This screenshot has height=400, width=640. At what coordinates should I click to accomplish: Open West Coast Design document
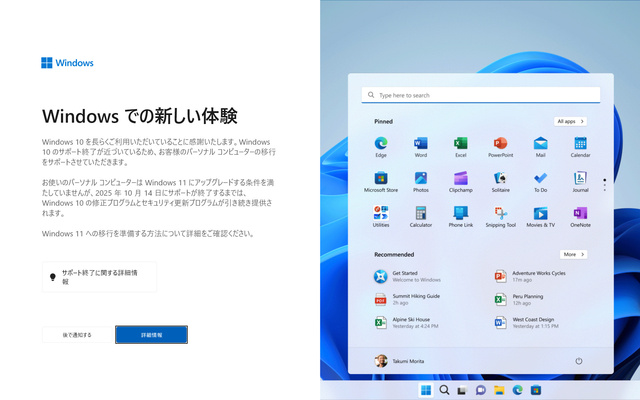click(x=526, y=322)
